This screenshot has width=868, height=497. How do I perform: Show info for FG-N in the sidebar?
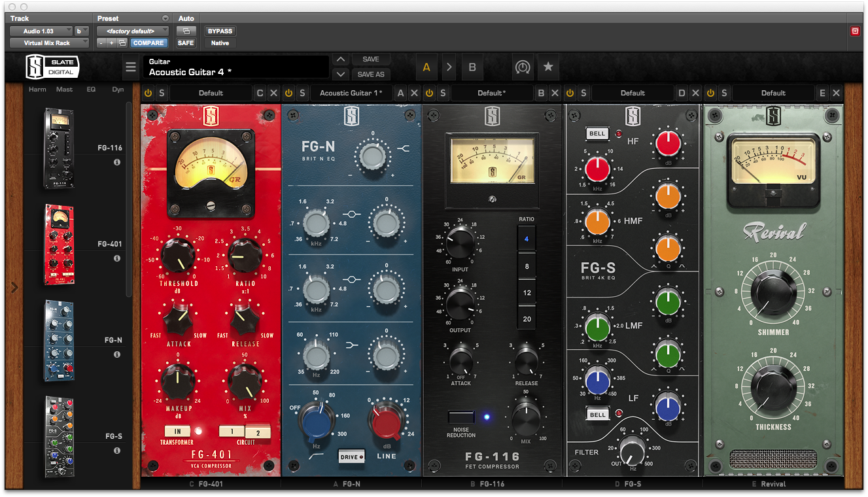[117, 354]
